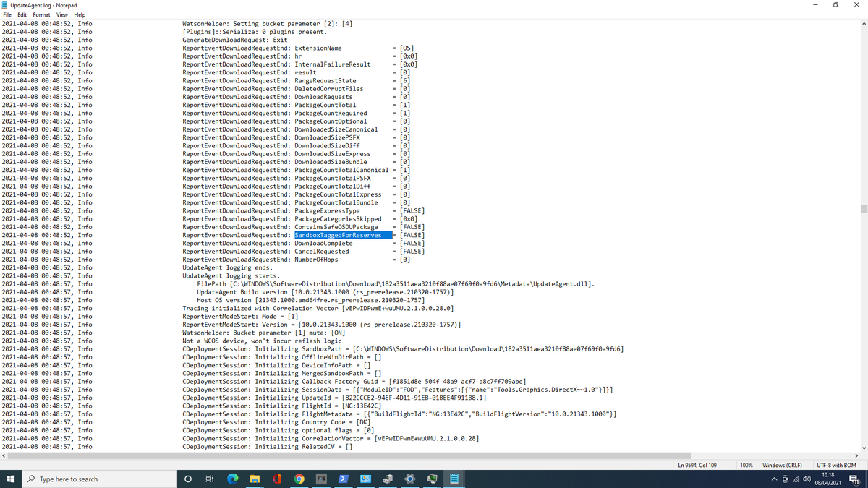Open the volume speaker tray icon
Screen dimensions: 868x488
tap(806, 479)
